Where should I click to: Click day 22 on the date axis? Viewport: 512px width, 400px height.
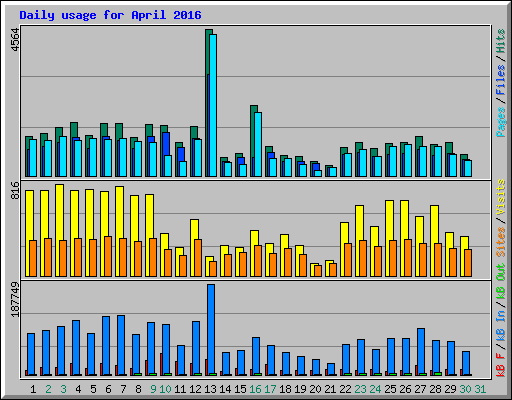pyautogui.click(x=345, y=389)
